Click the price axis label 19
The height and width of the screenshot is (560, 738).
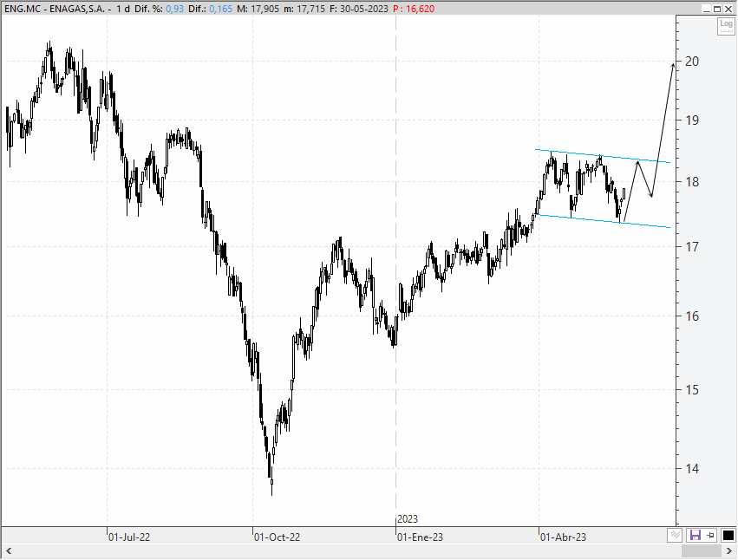click(x=692, y=120)
